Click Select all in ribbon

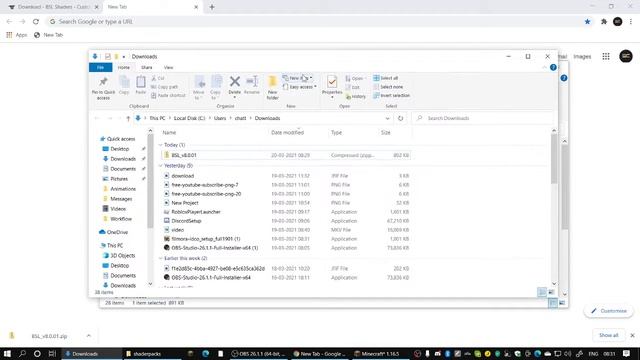tap(386, 78)
